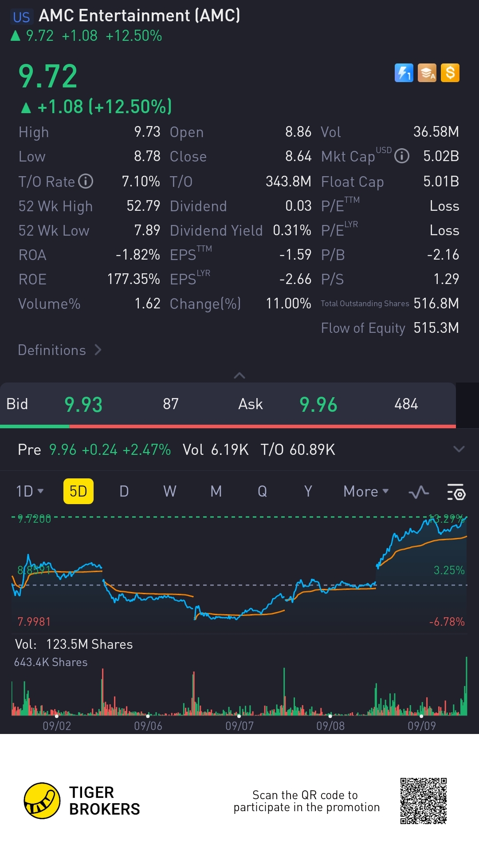Viewport: 479px width, 868px height.
Task: Select the 5D chart tab
Action: tap(79, 491)
